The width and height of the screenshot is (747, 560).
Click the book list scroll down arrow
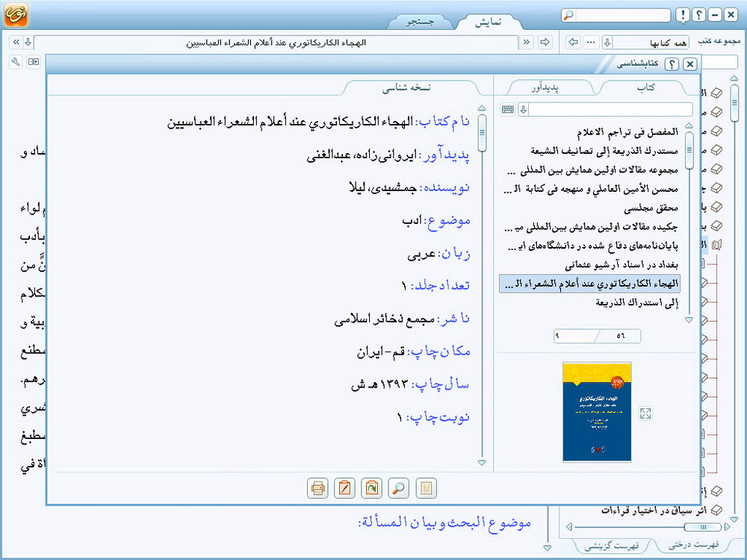pos(689,320)
